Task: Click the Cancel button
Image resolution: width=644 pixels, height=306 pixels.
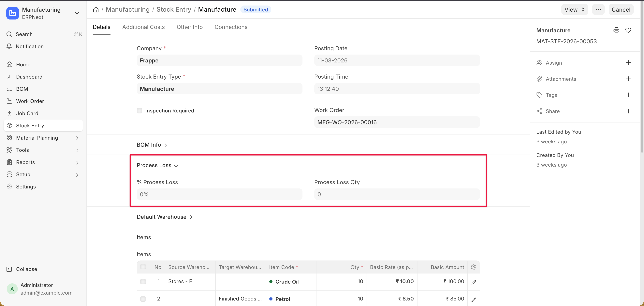Action: pyautogui.click(x=621, y=9)
